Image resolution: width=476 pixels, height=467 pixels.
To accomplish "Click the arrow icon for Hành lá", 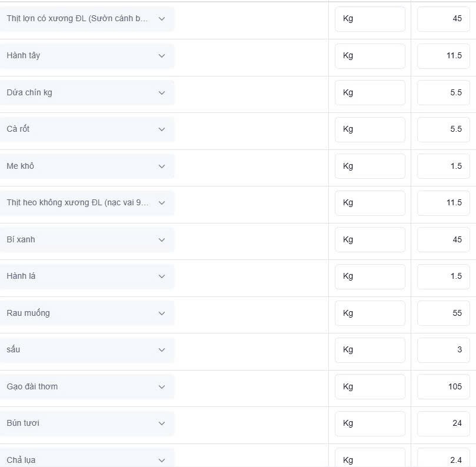I will [162, 276].
